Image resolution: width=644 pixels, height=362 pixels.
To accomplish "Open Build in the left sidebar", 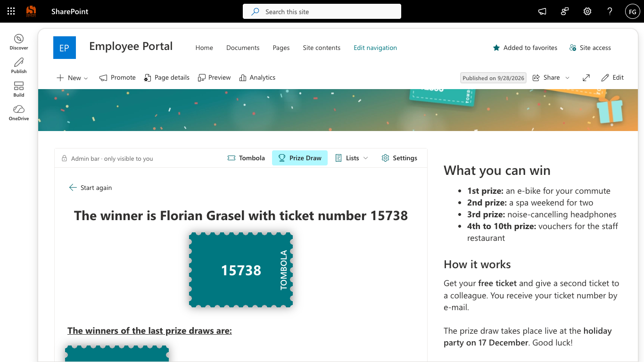I will tap(19, 89).
